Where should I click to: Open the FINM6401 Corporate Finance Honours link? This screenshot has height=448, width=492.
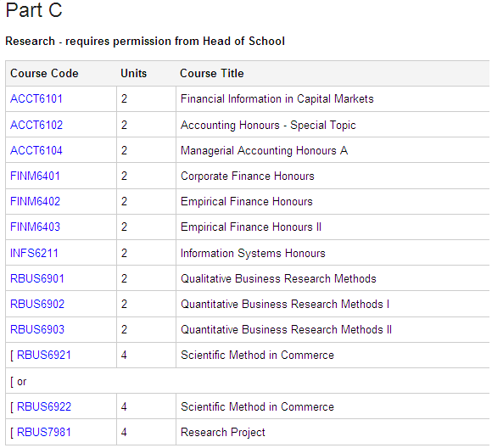(x=35, y=176)
